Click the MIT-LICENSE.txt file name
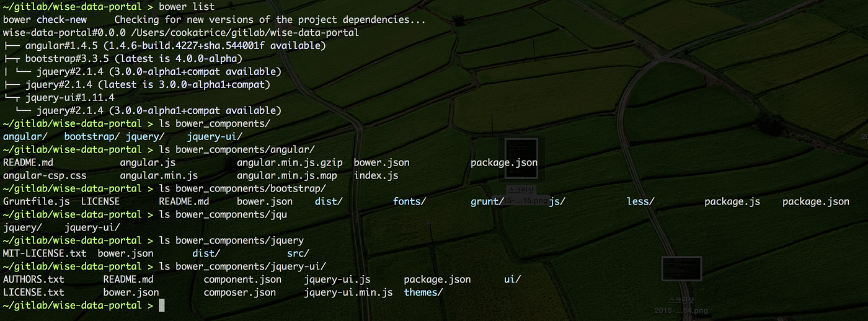This screenshot has width=868, height=321. click(45, 254)
